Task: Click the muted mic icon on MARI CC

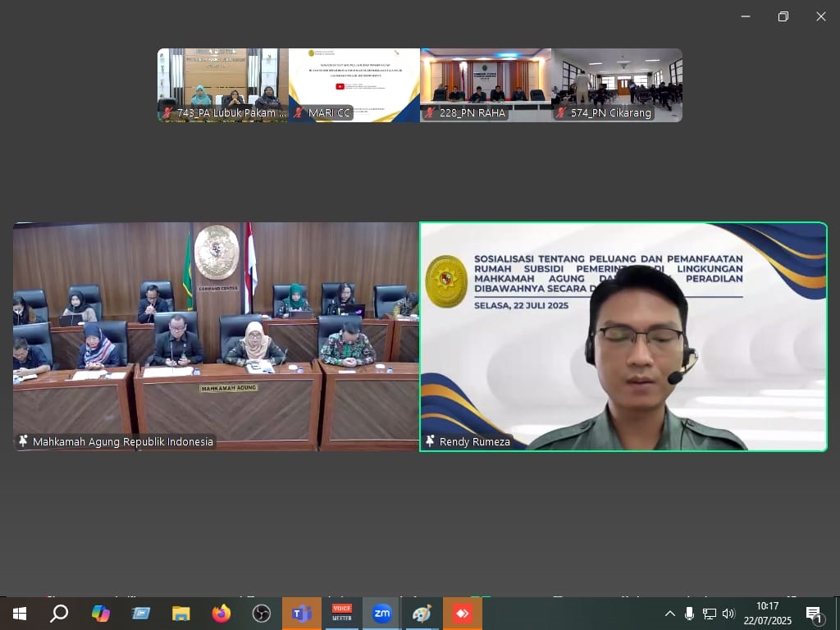Action: (299, 113)
